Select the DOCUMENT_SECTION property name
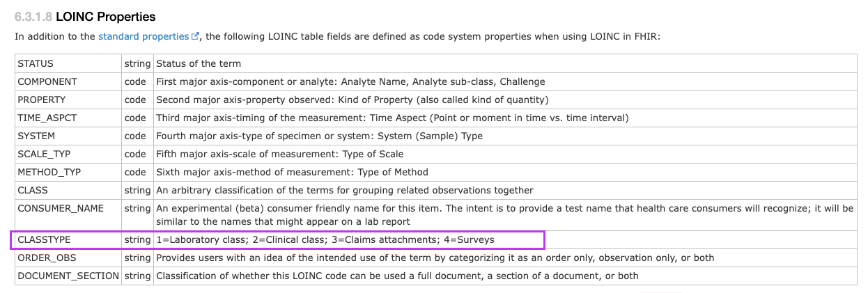 68,276
